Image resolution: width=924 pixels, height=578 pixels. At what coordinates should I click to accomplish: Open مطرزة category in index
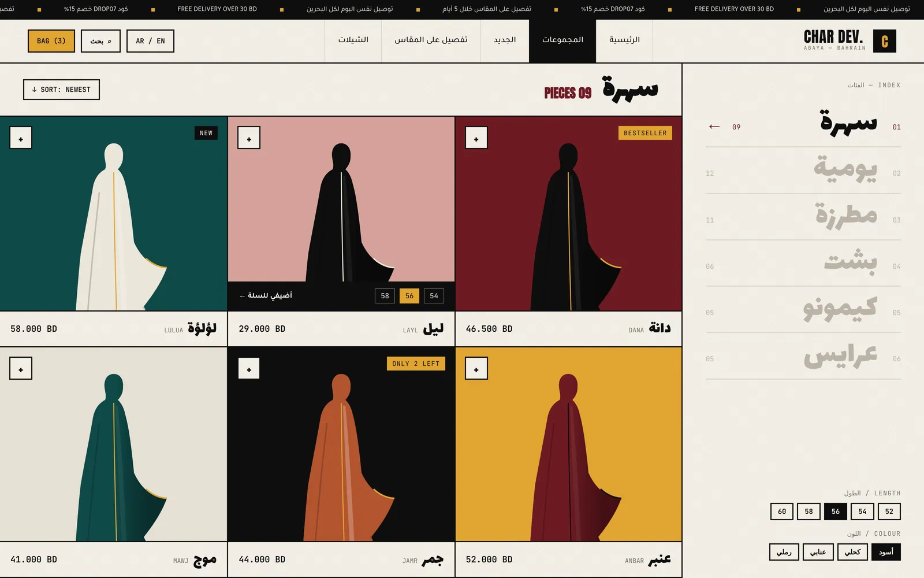click(803, 217)
